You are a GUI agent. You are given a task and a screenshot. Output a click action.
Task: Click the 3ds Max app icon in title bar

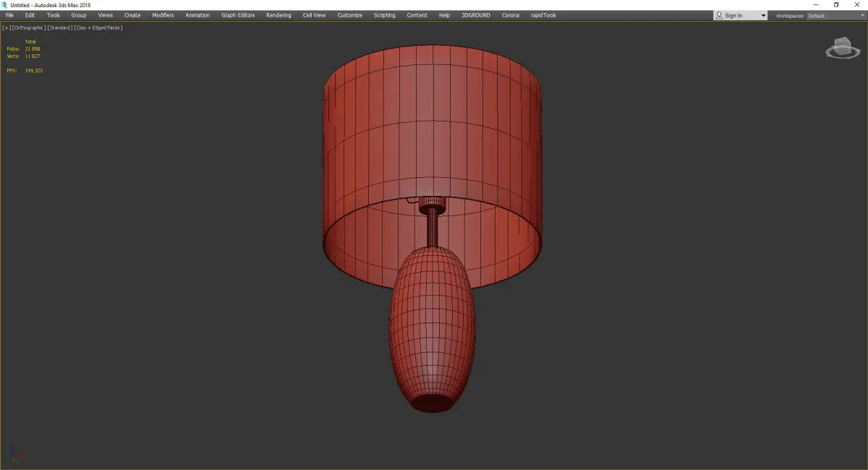click(x=5, y=5)
